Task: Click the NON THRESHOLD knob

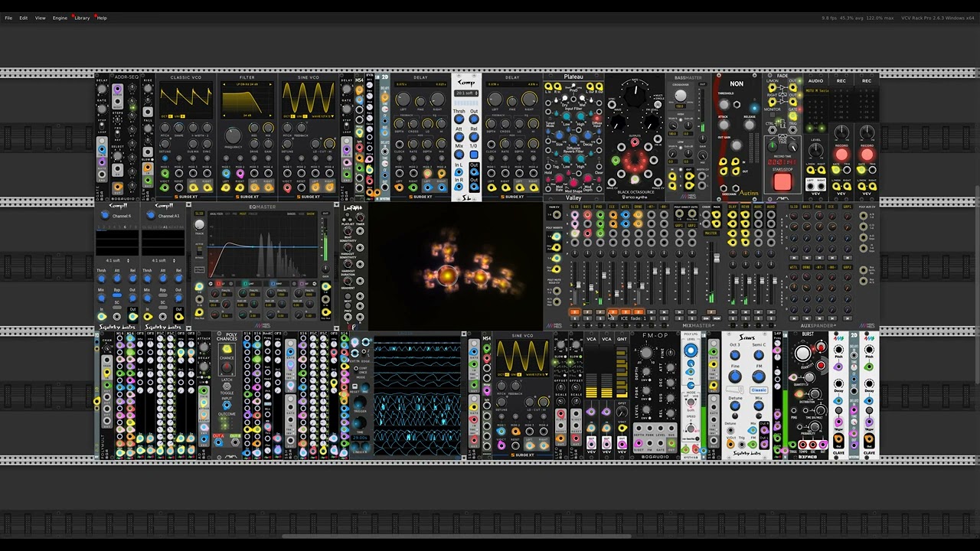Action: (724, 105)
